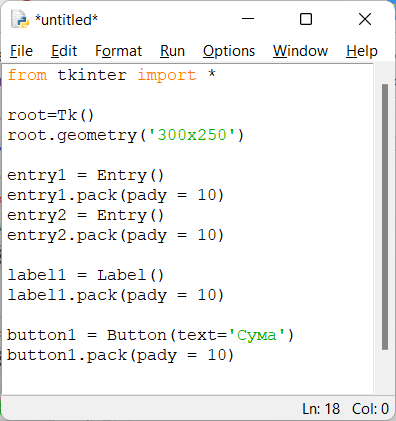The height and width of the screenshot is (421, 396).
Task: Open the Help menu
Action: 362,51
